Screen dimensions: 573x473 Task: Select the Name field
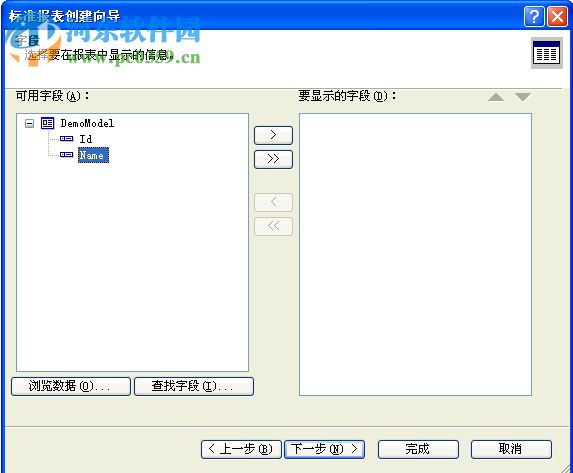[x=94, y=155]
